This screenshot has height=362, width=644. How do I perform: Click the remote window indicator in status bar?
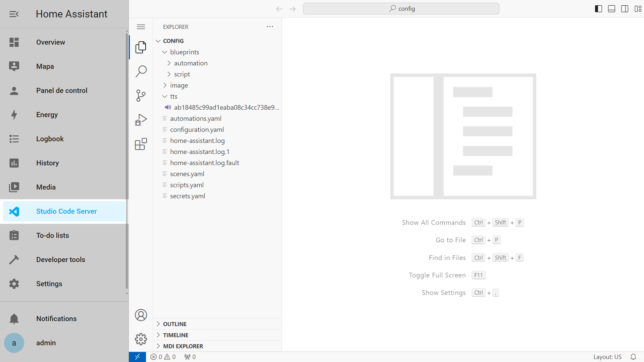(x=137, y=357)
